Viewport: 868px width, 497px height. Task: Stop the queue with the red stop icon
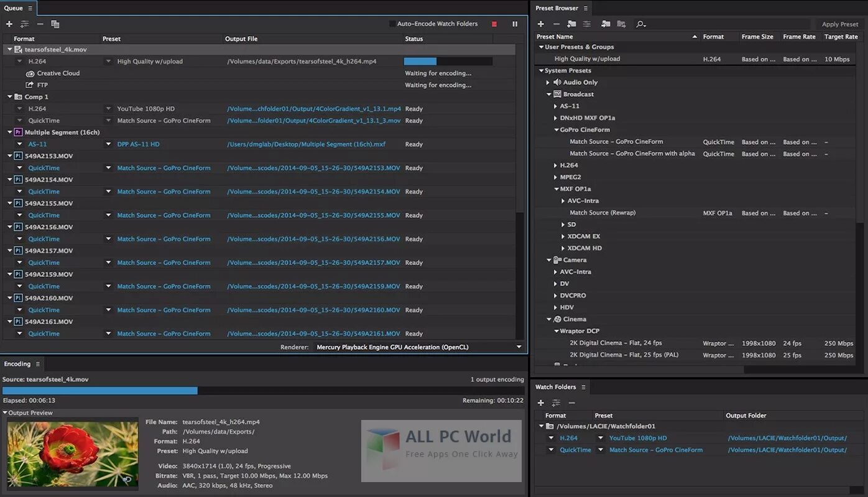coord(494,24)
